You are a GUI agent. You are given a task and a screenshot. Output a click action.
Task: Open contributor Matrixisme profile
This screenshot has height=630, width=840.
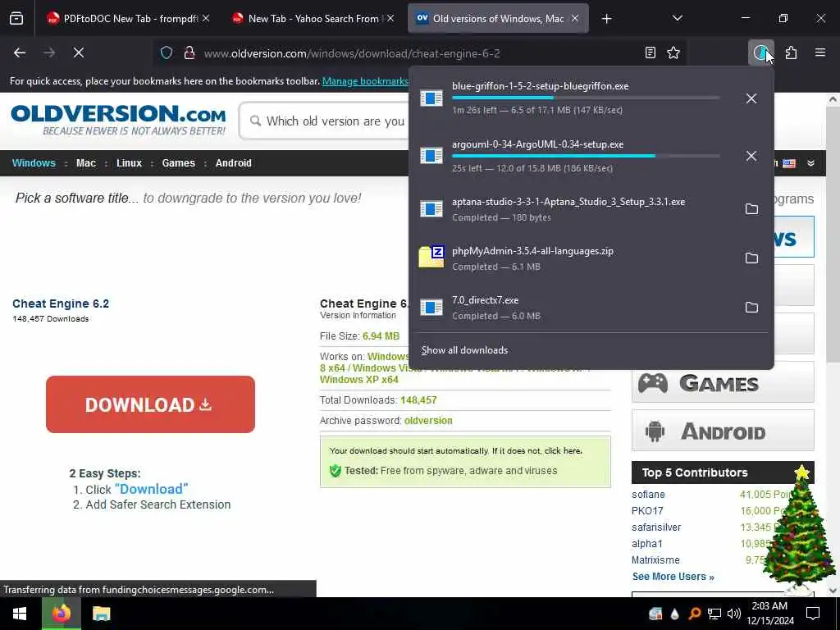[x=655, y=559]
